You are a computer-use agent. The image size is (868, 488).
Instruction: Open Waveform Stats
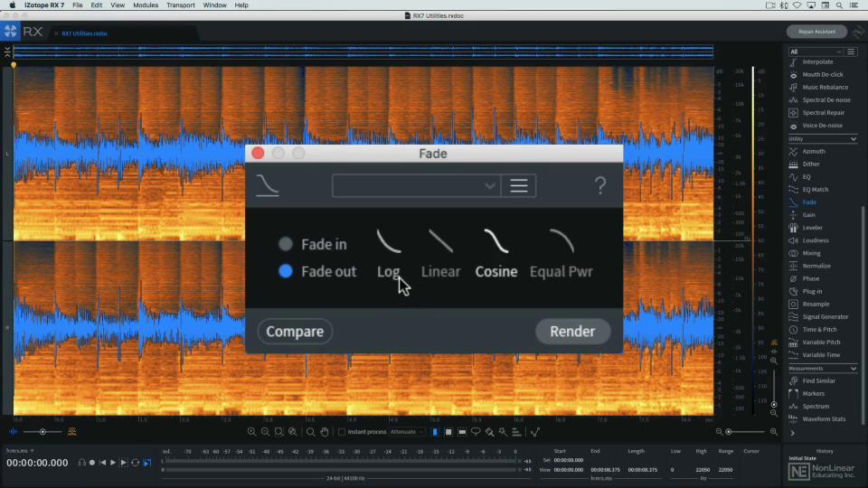point(824,419)
